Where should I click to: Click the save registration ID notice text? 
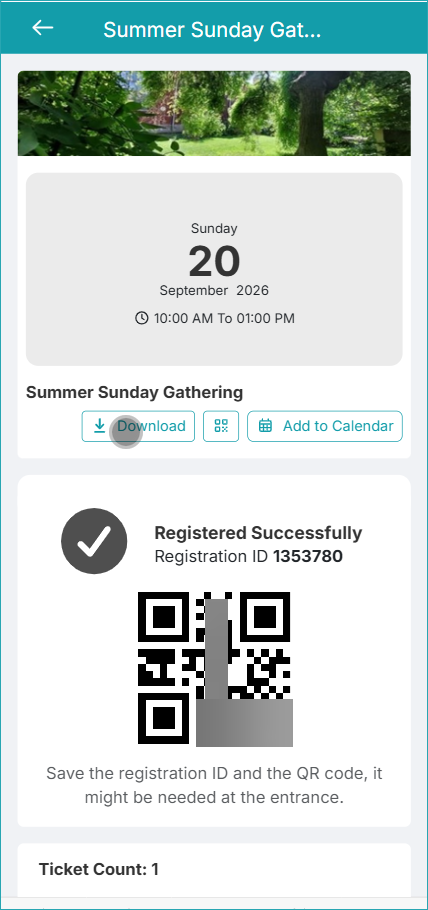click(214, 785)
